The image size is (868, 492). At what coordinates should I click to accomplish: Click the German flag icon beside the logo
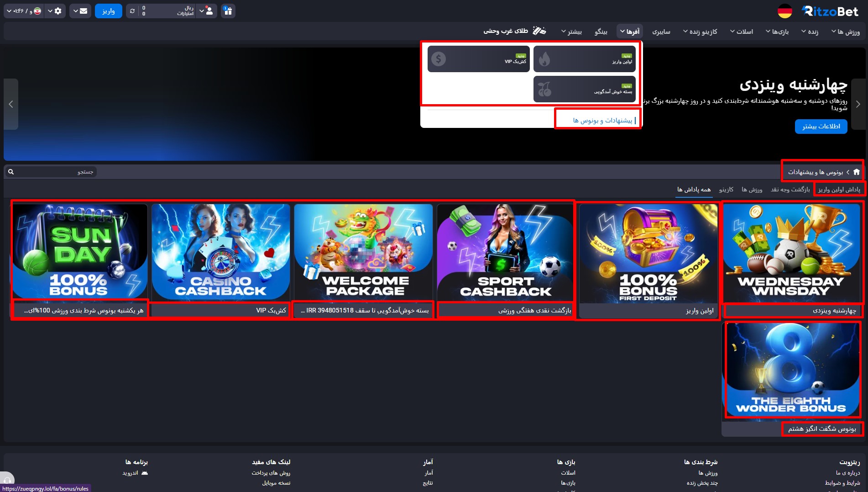(x=785, y=11)
